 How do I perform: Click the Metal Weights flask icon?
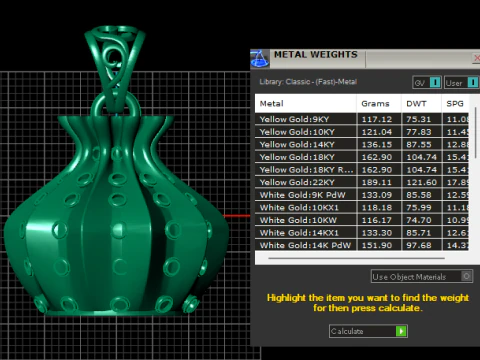tap(260, 59)
